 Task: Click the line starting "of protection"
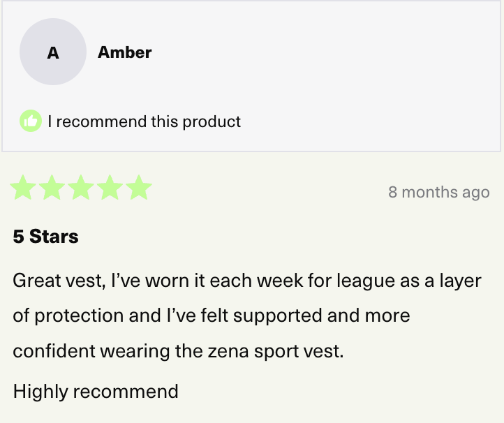(211, 316)
